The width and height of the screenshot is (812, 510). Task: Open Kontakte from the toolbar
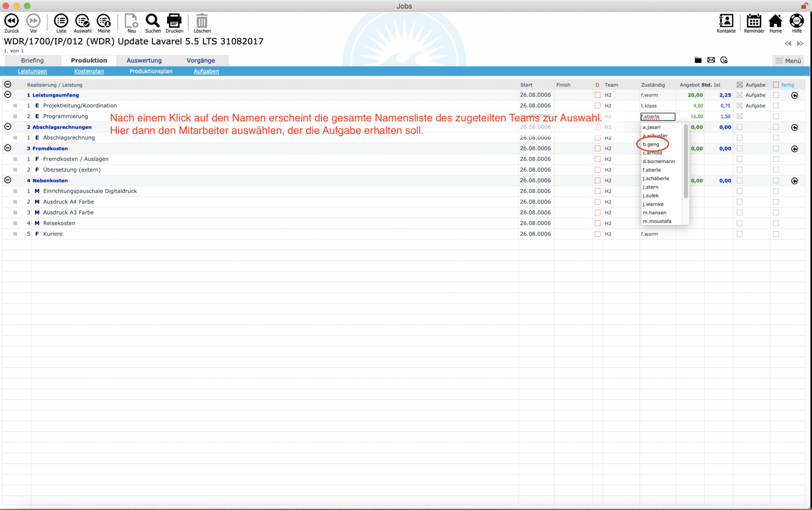click(726, 21)
